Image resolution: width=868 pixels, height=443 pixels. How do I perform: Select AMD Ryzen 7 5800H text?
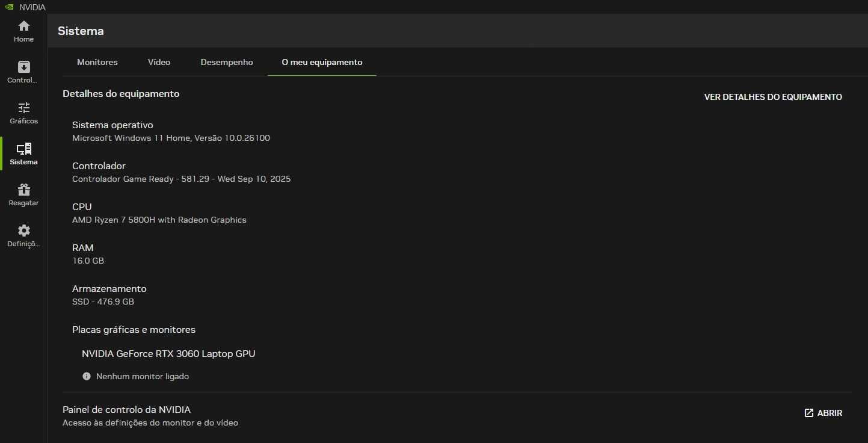pos(159,220)
